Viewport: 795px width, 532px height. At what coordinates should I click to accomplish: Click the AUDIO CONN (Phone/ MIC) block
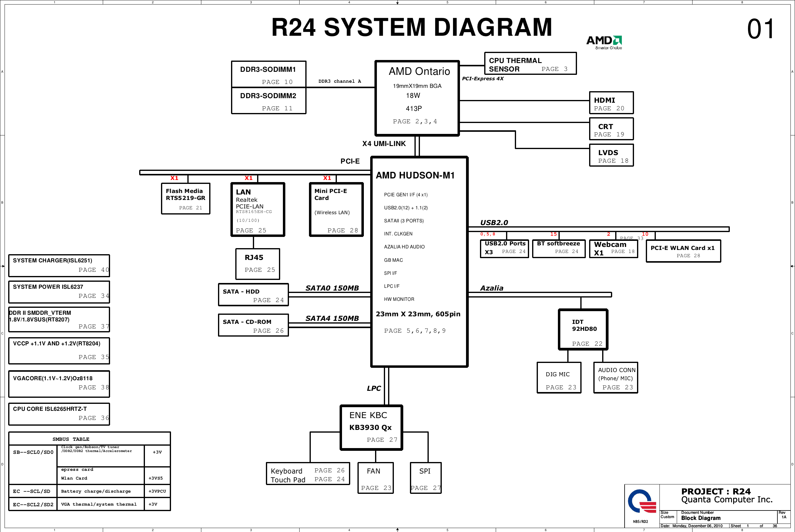point(616,377)
